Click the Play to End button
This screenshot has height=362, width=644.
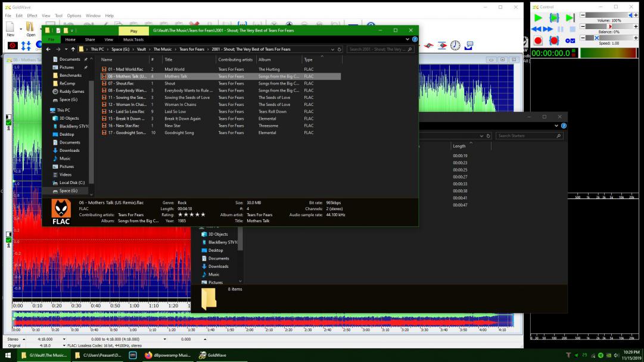[x=570, y=18]
